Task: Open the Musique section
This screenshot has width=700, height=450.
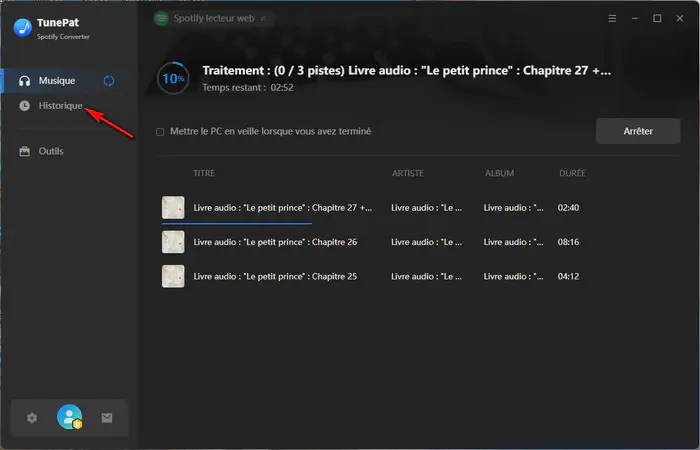Action: coord(56,80)
